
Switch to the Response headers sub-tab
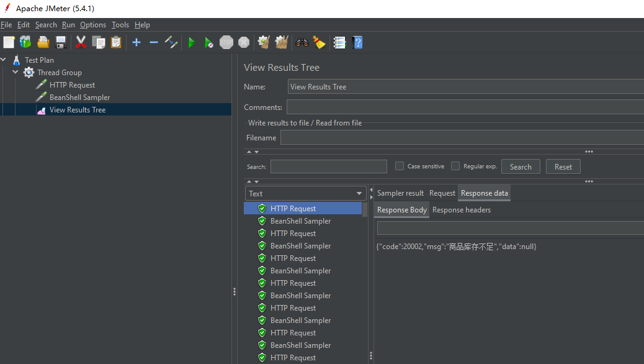461,210
